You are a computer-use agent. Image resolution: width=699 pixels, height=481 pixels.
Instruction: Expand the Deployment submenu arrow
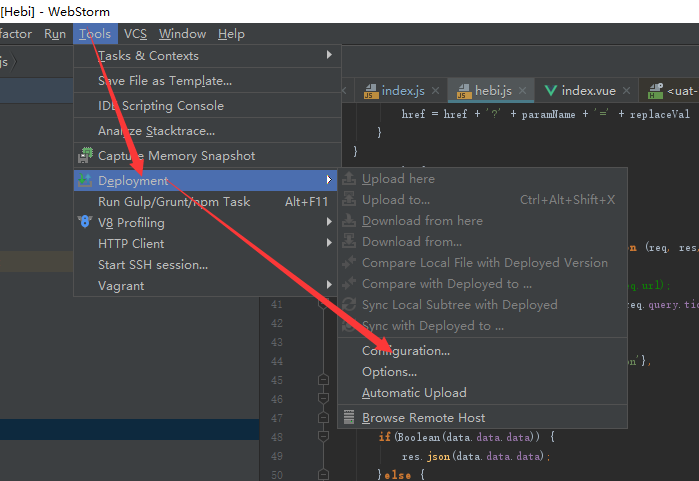(x=329, y=180)
